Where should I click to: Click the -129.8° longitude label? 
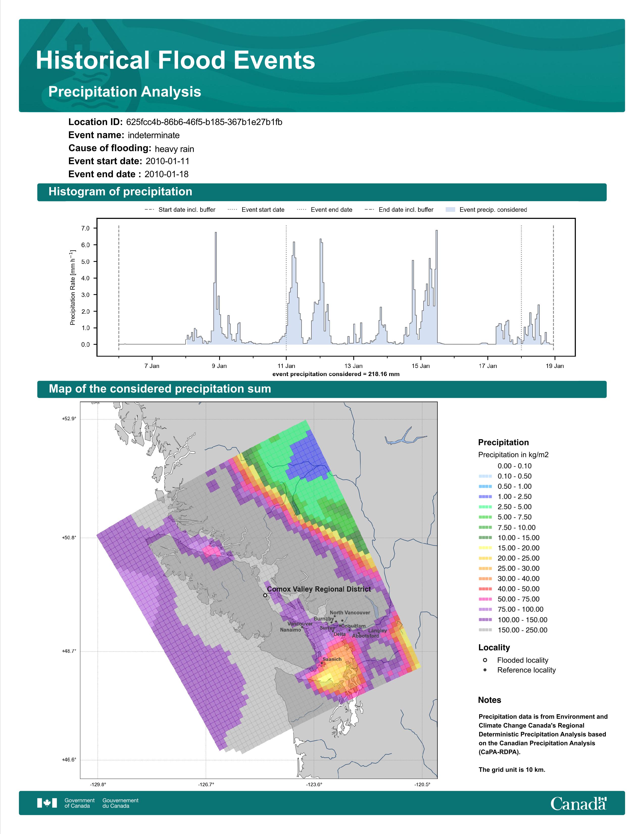[x=98, y=785]
